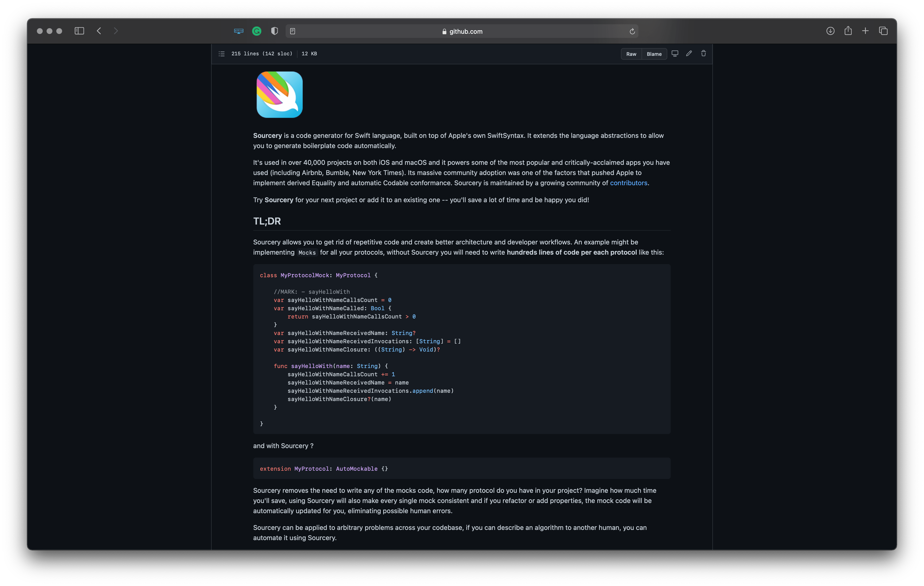The height and width of the screenshot is (586, 924).
Task: Edit this file with pencil icon
Action: pyautogui.click(x=689, y=54)
